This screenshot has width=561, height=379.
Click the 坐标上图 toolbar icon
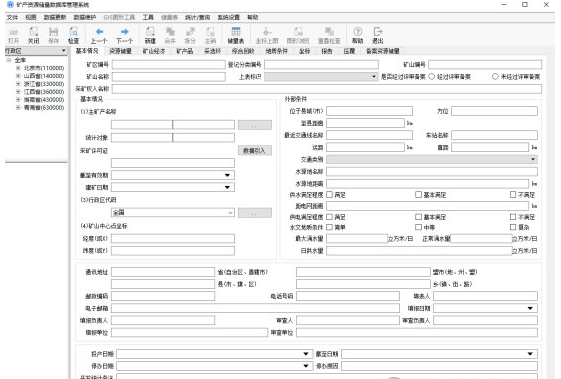pyautogui.click(x=267, y=35)
